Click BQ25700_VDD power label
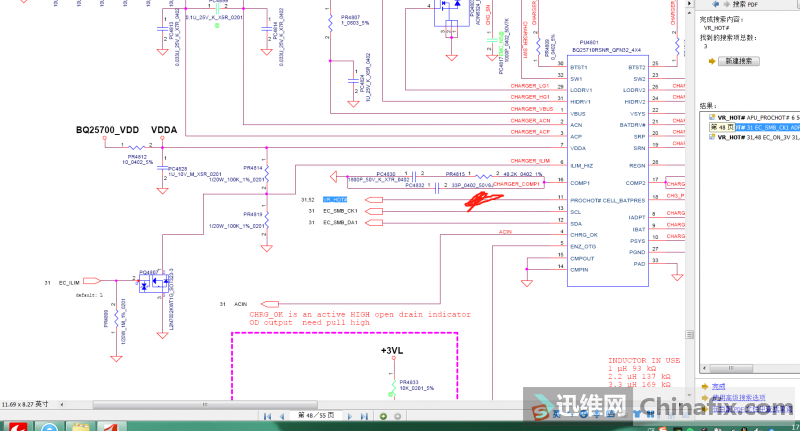 [x=107, y=130]
